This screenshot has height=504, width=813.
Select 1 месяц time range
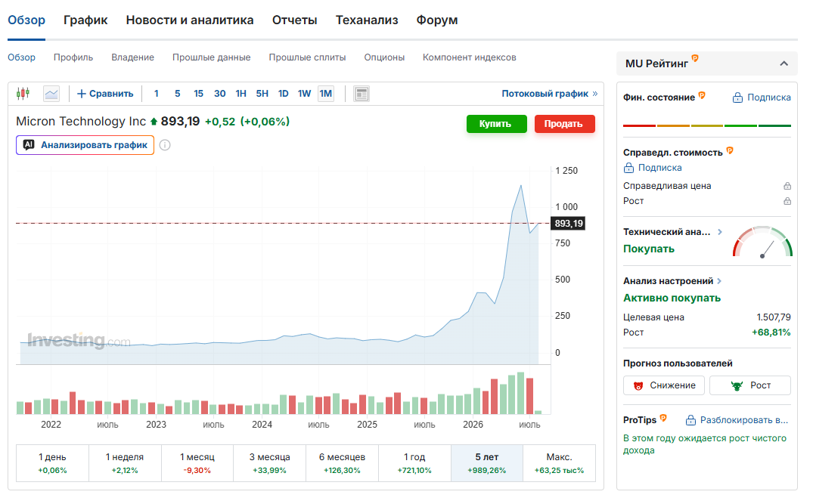pos(197,463)
